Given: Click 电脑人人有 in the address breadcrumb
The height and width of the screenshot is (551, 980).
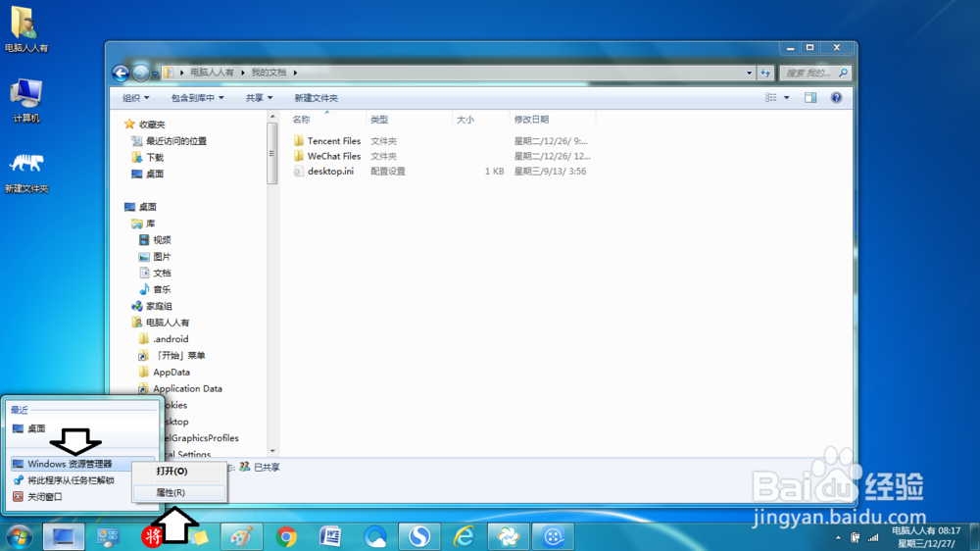Looking at the screenshot, I should click(212, 73).
